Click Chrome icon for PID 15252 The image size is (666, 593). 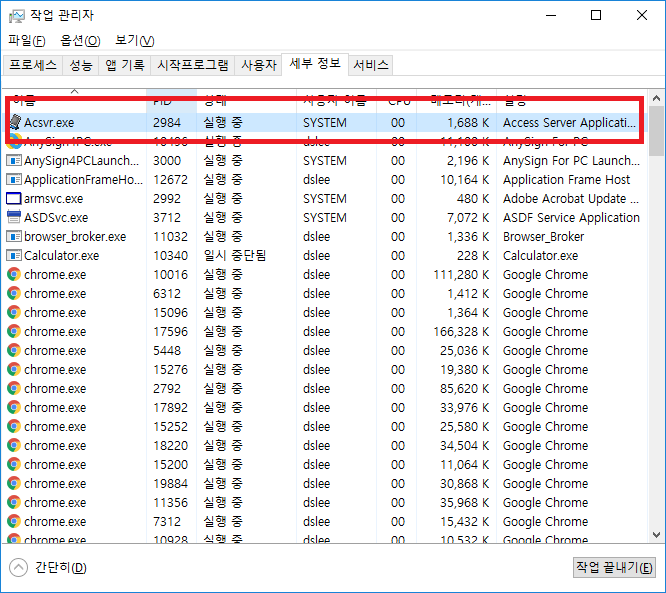tap(14, 426)
